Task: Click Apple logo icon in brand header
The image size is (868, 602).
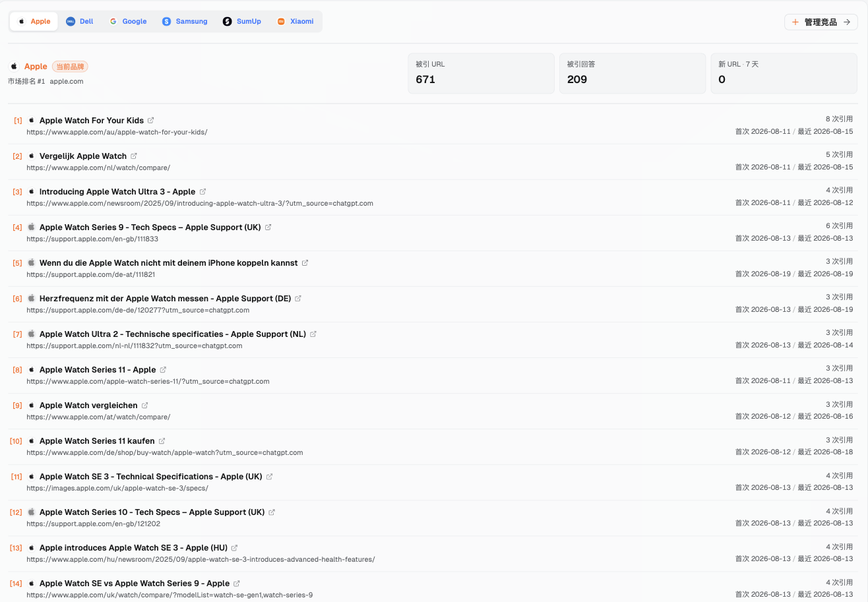Action: click(x=14, y=67)
